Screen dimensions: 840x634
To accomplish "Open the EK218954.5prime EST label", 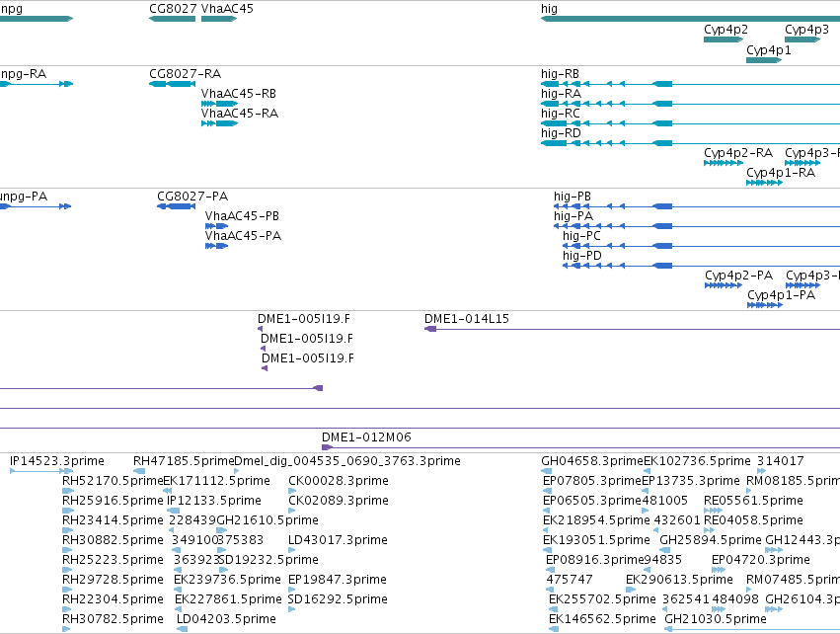I will (x=596, y=520).
